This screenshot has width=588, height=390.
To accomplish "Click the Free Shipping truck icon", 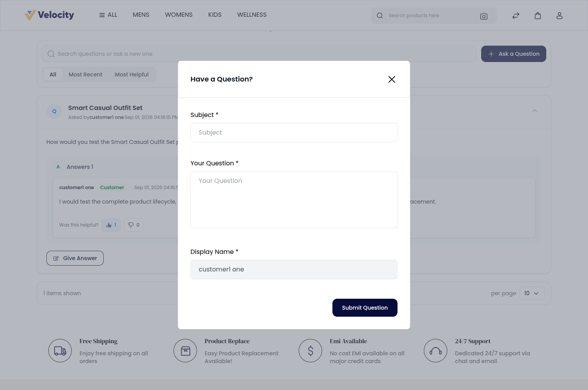I will (x=60, y=351).
